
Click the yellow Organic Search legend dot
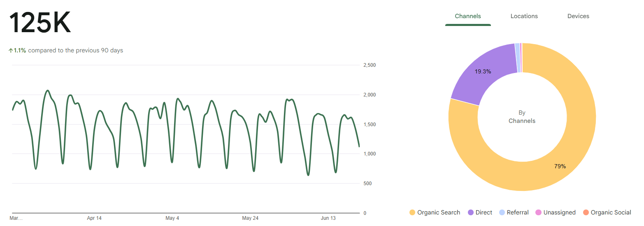pyautogui.click(x=412, y=212)
